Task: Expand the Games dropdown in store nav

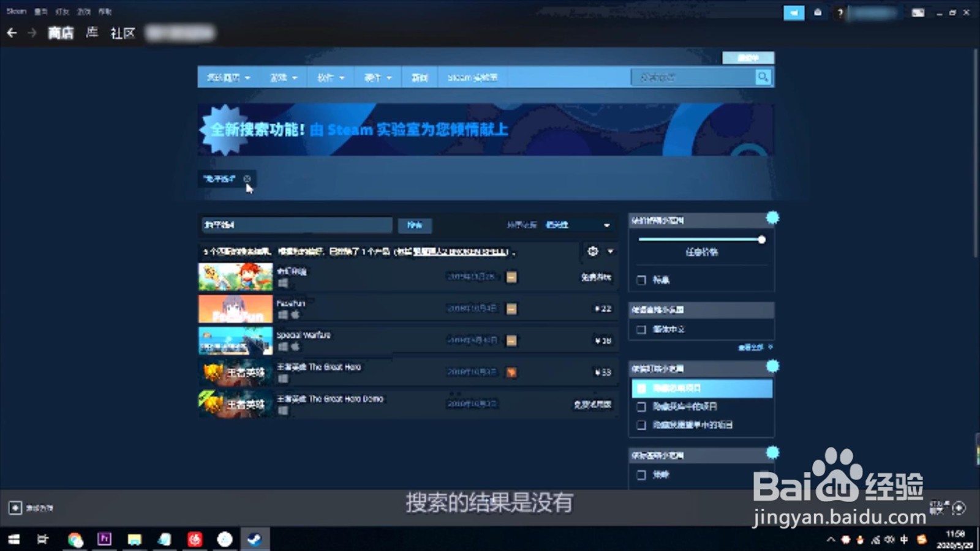Action: click(x=284, y=78)
